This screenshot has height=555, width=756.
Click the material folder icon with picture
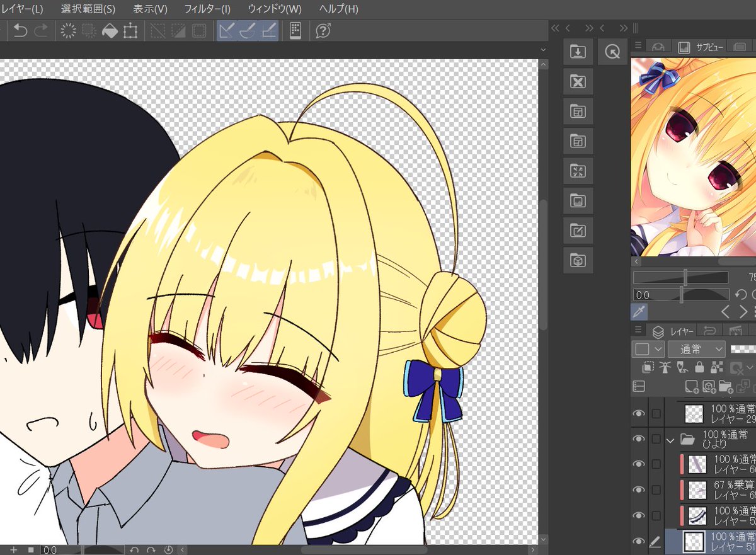click(x=578, y=200)
